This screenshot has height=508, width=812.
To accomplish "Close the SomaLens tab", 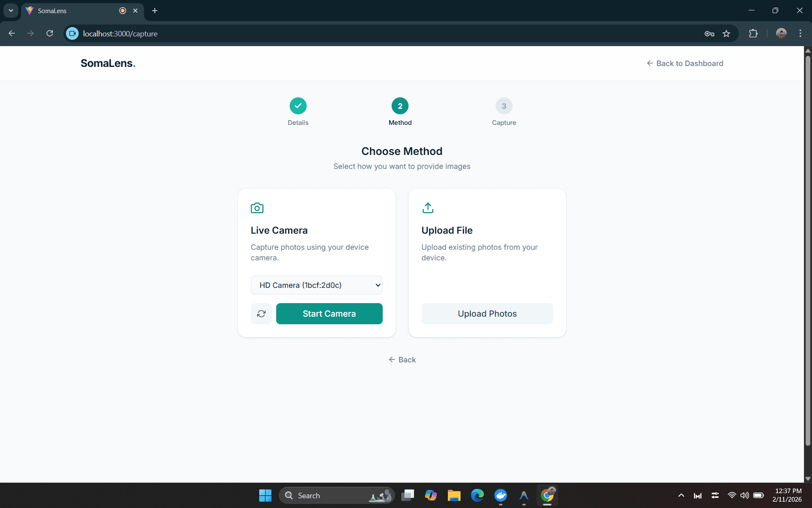I will tap(135, 11).
